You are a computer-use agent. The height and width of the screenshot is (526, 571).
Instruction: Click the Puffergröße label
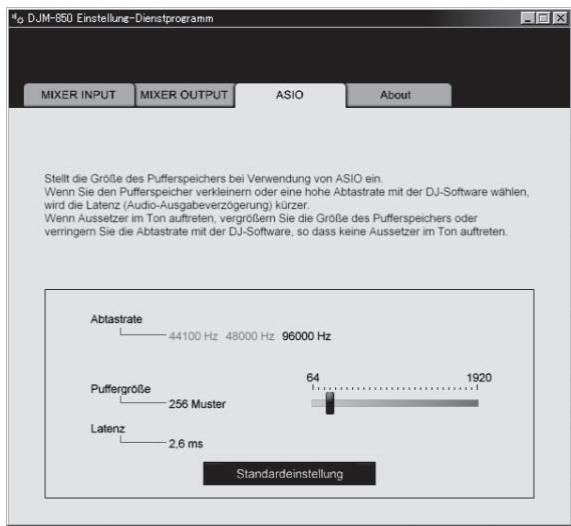click(121, 389)
